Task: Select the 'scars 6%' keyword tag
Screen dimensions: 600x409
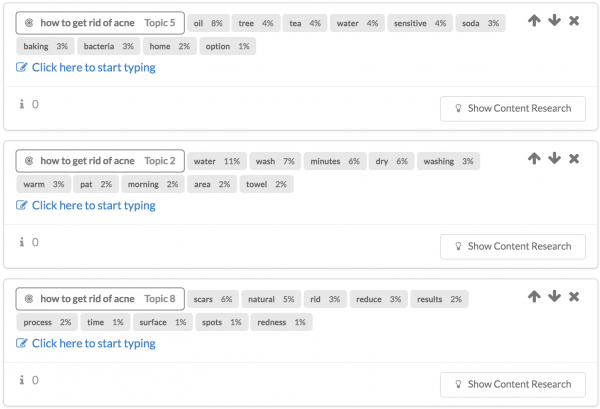Action: pos(213,299)
